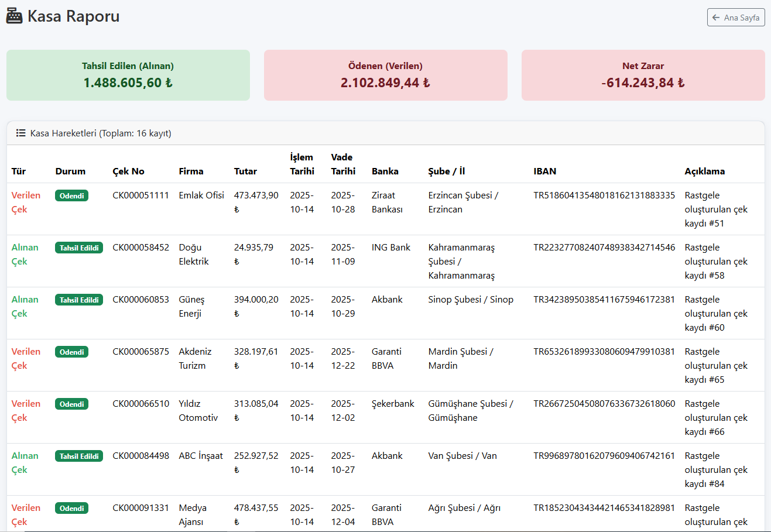Click the list icon beside Kasa Hareketleri

(x=20, y=133)
